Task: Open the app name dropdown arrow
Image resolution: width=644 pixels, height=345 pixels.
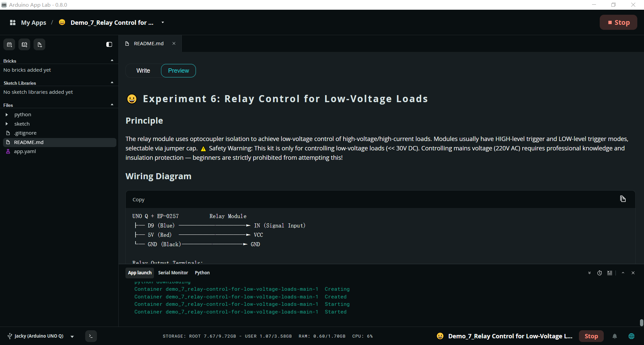Action: [163, 22]
